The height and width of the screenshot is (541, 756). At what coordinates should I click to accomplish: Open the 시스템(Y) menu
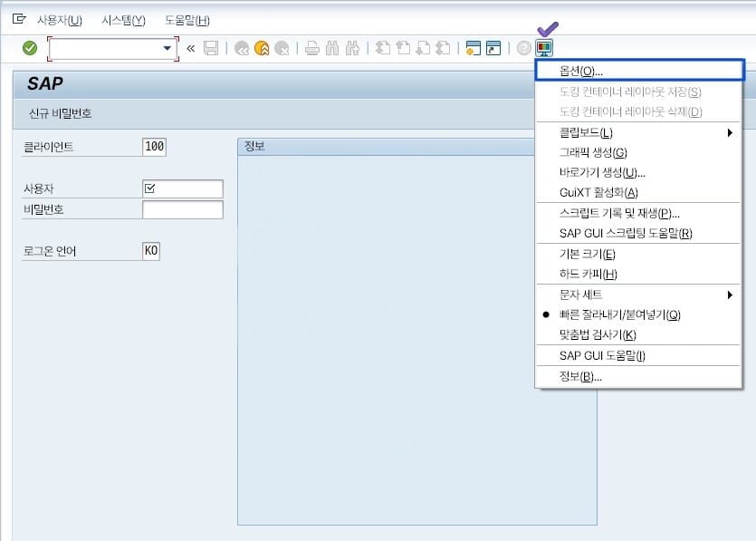point(123,20)
